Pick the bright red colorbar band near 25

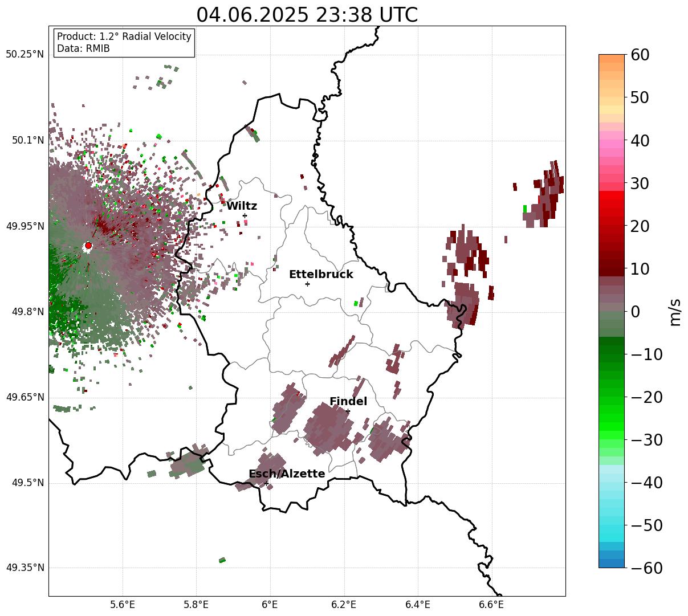coord(612,204)
